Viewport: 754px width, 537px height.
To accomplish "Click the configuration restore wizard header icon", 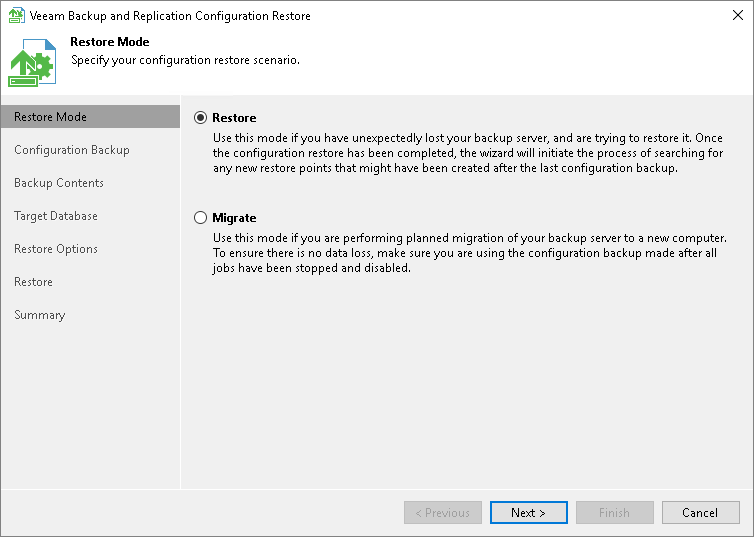I will coord(32,64).
